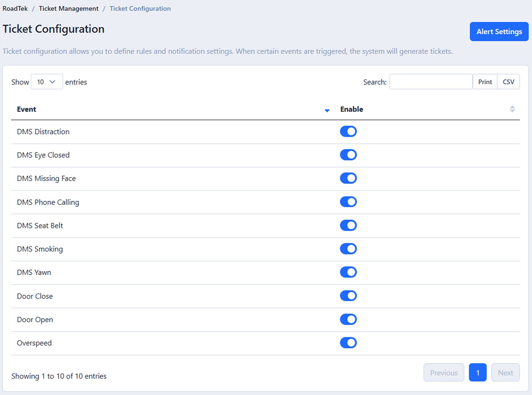
Task: Turn off DMS Eye Closed switch
Action: (x=348, y=155)
